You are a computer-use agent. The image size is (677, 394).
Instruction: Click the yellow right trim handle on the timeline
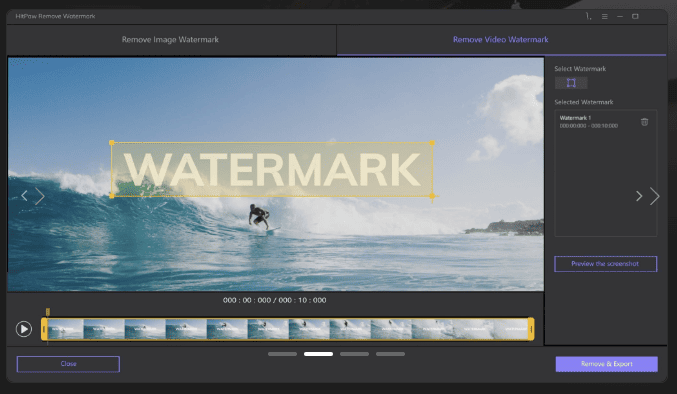coord(531,329)
